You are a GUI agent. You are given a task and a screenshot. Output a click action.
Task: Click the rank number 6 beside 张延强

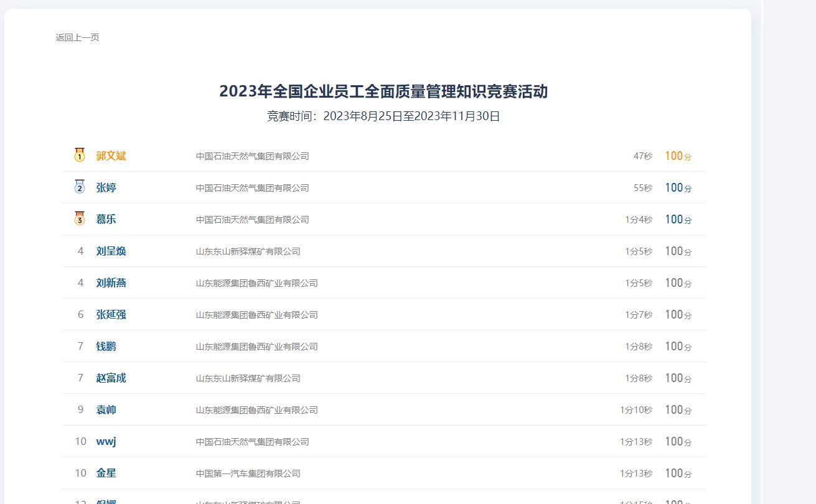pos(80,314)
